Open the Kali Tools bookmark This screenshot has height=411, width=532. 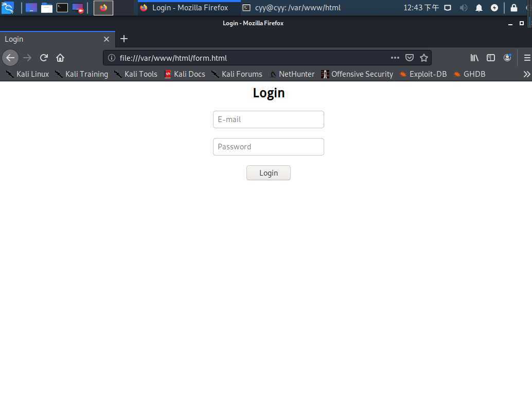tap(136, 74)
